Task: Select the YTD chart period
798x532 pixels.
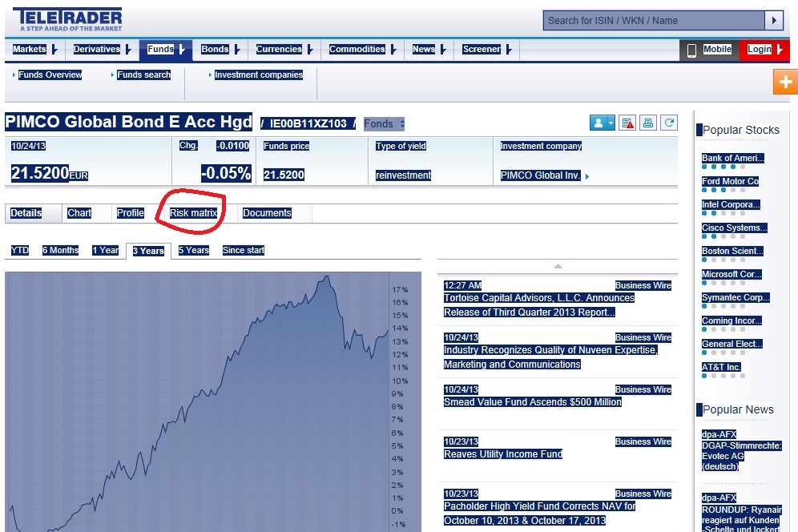Action: pyautogui.click(x=20, y=250)
